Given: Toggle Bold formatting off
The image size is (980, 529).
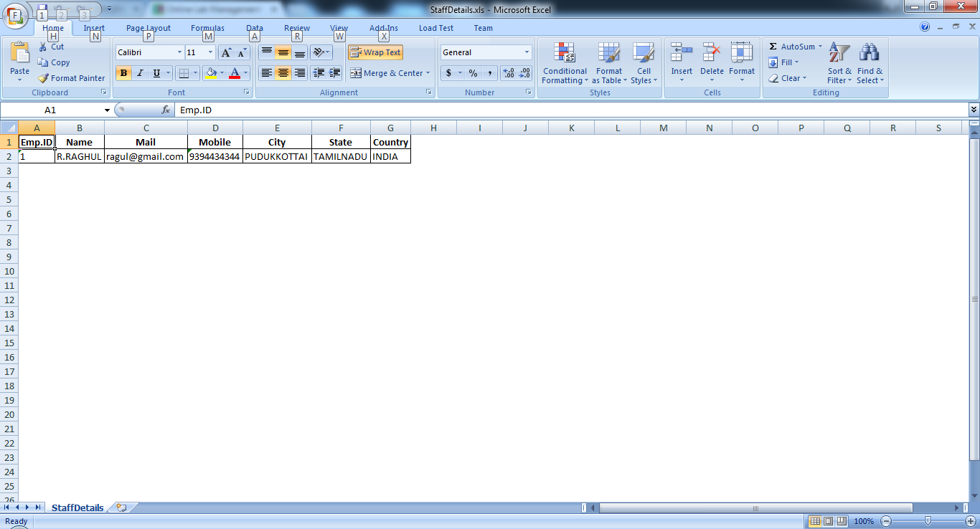Looking at the screenshot, I should tap(123, 73).
